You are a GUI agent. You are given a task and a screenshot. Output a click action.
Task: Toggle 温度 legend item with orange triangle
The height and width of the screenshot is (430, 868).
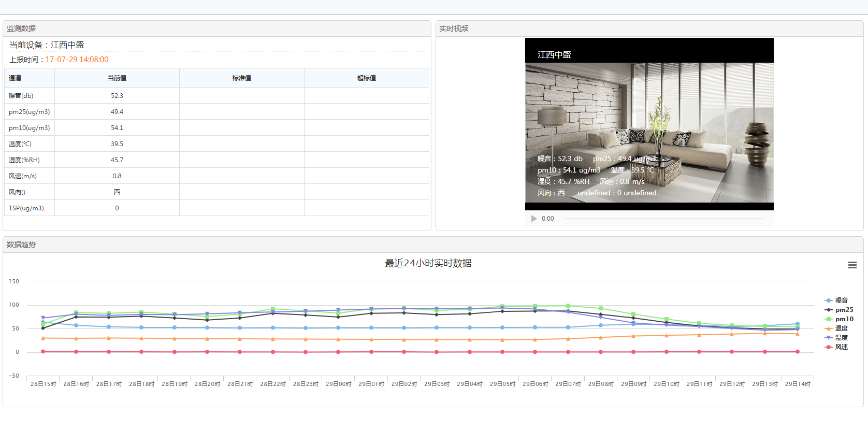(841, 328)
